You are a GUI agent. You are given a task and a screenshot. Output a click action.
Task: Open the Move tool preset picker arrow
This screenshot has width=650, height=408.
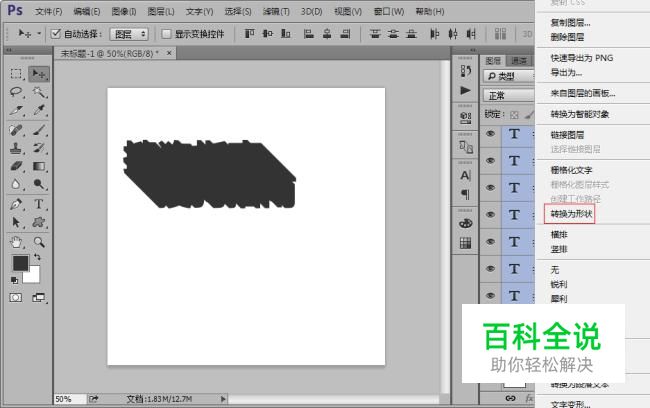tap(39, 33)
